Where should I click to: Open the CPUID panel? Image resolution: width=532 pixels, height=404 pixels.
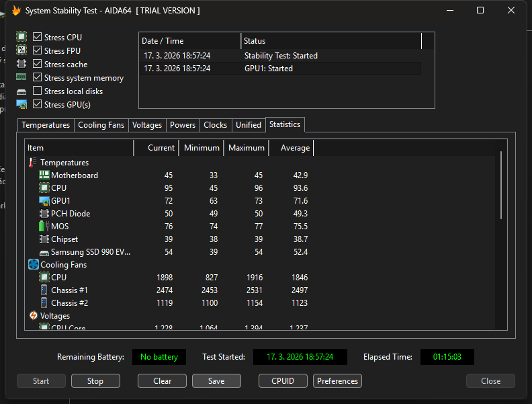click(x=283, y=381)
